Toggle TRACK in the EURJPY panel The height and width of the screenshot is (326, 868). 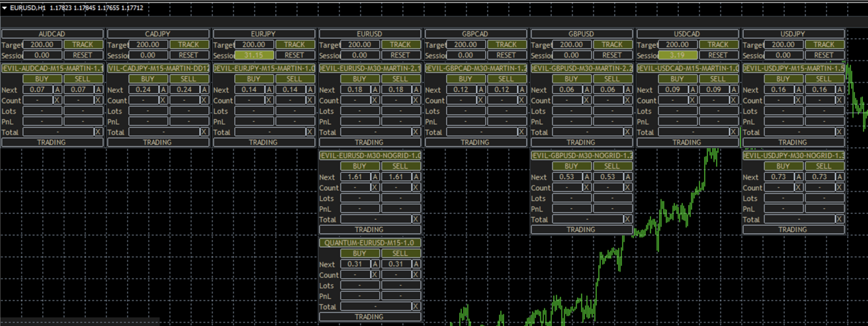pyautogui.click(x=295, y=44)
